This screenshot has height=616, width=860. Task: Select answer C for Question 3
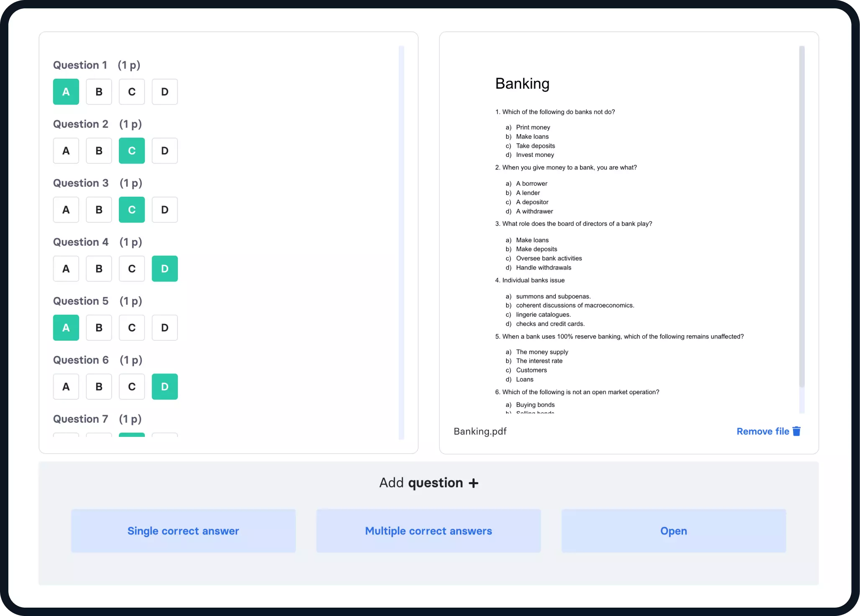coord(131,209)
